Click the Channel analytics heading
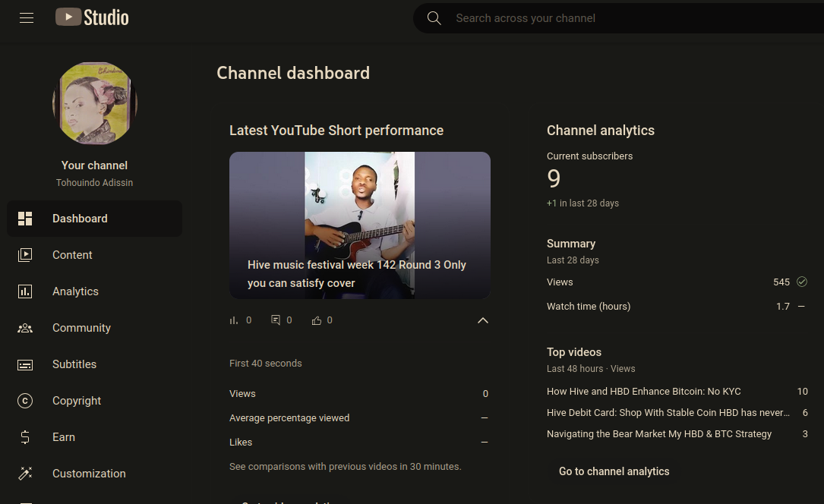This screenshot has height=504, width=824. coord(601,131)
